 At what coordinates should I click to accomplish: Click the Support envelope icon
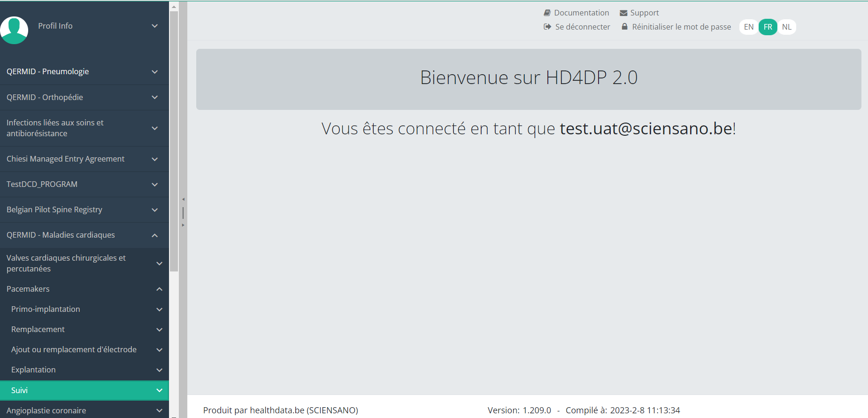pyautogui.click(x=623, y=13)
